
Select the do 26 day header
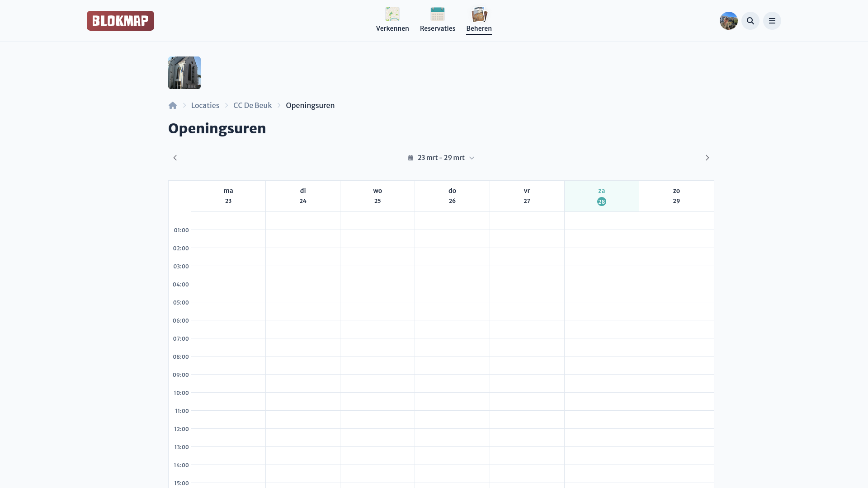coord(452,196)
